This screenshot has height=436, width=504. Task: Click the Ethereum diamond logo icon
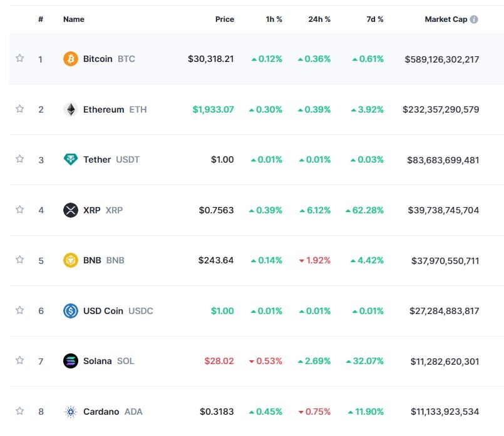click(71, 109)
